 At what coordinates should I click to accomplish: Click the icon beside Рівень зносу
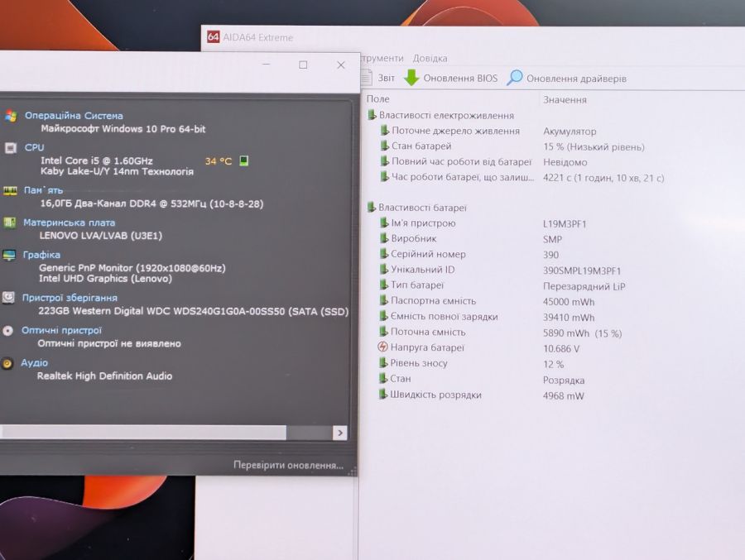[x=383, y=362]
